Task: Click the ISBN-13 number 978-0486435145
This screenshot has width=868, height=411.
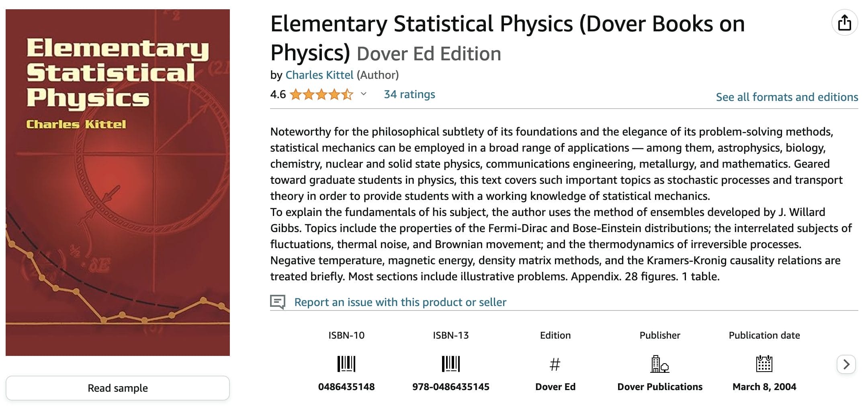Action: (450, 387)
